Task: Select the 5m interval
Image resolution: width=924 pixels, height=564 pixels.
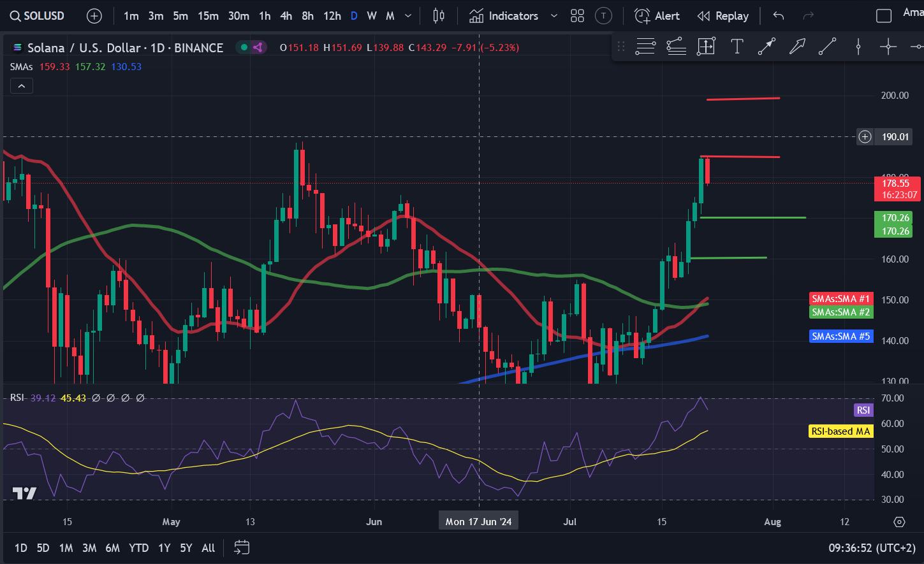Action: click(x=180, y=16)
